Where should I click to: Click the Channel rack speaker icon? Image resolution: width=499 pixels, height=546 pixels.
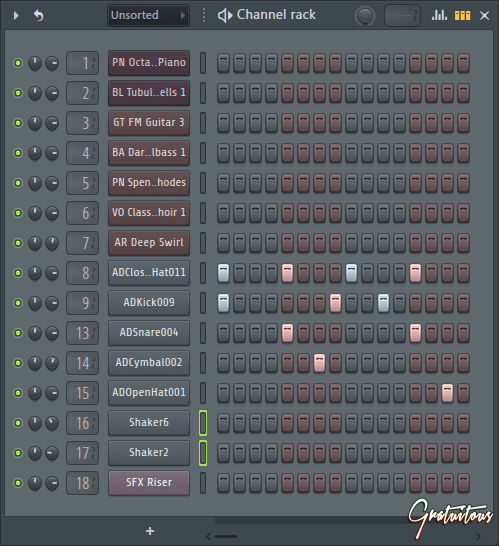coord(225,15)
